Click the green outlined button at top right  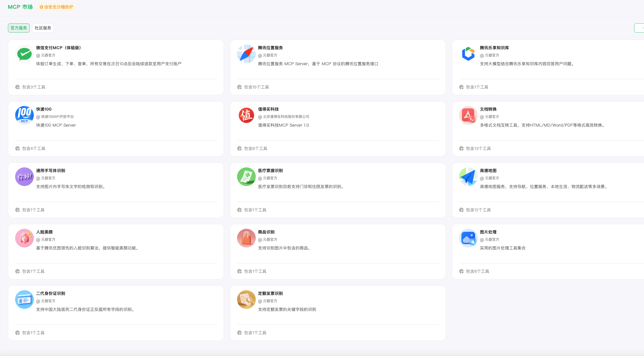(x=639, y=28)
